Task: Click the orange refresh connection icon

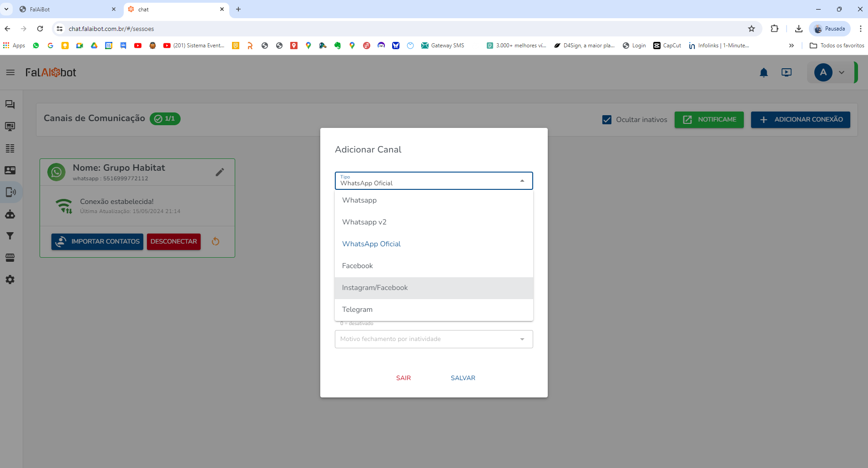Action: point(216,241)
